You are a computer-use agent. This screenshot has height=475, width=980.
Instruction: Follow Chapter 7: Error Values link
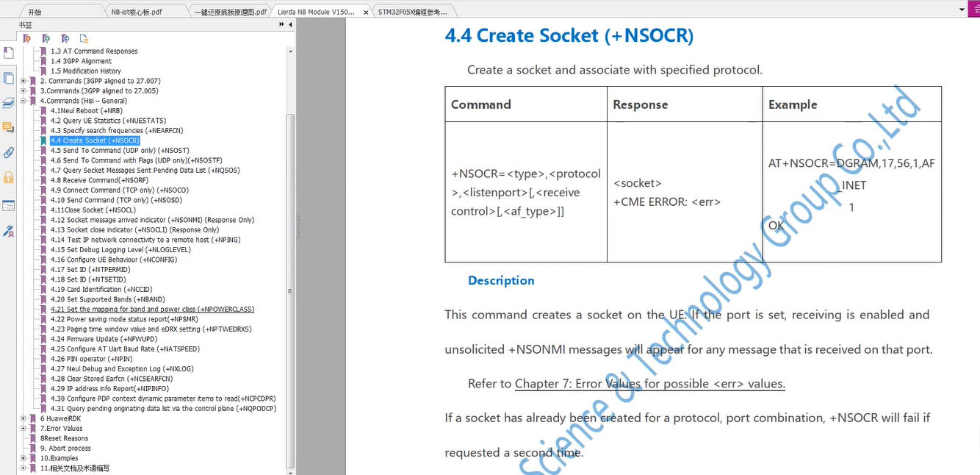[650, 384]
